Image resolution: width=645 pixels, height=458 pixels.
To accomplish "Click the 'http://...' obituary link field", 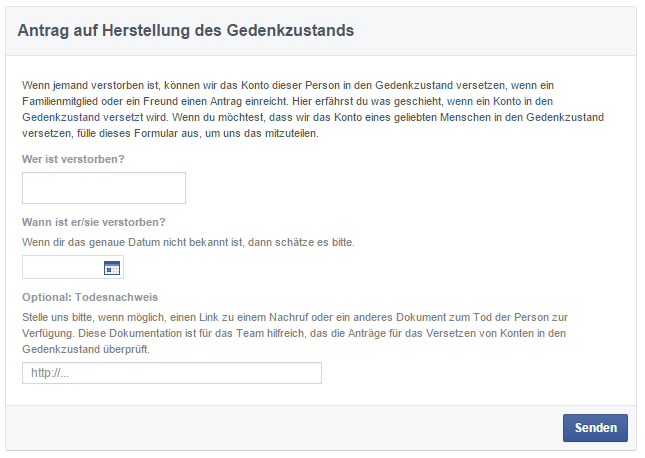I will 172,373.
